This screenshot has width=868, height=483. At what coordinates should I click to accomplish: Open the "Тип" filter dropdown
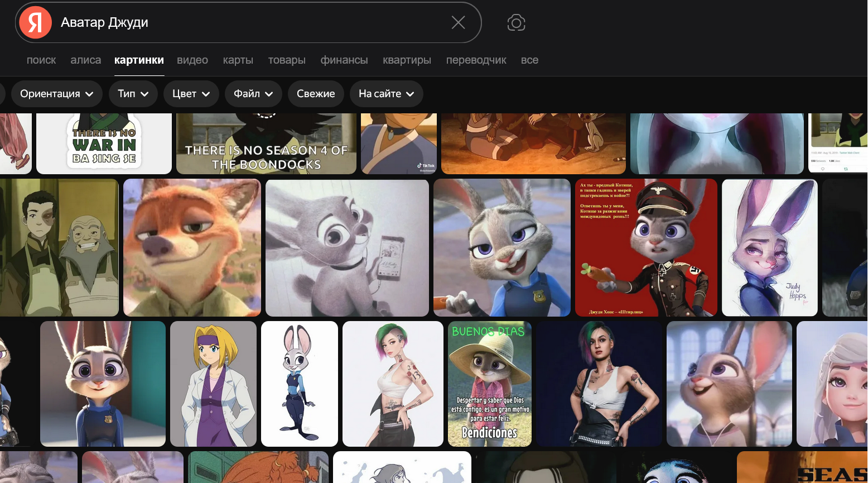[133, 94]
